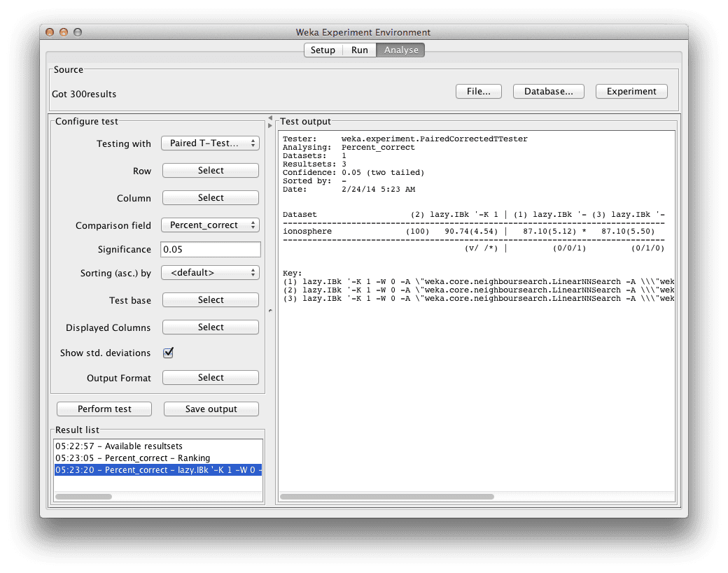This screenshot has height=573, width=728.
Task: Click the Save output button
Action: tap(211, 409)
